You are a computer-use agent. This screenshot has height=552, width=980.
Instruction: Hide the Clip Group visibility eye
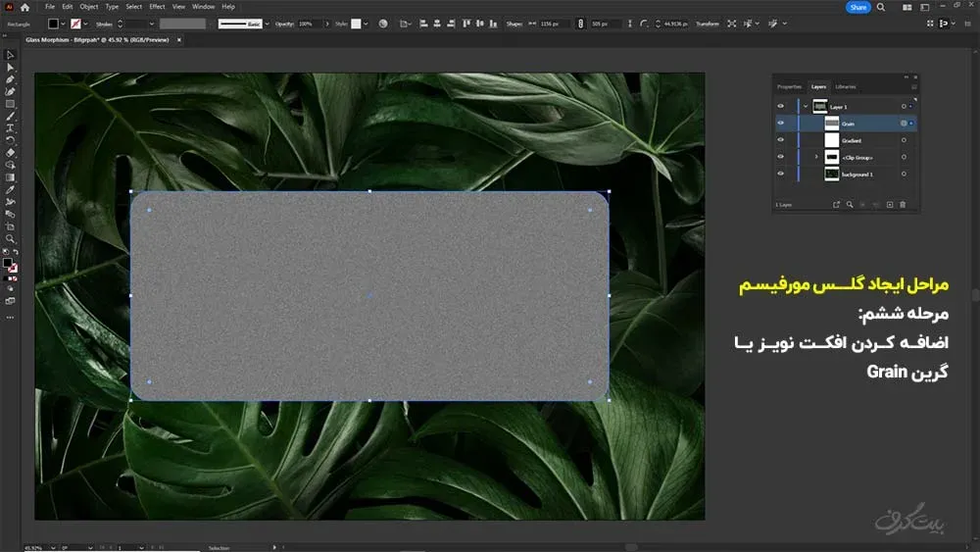pos(781,157)
